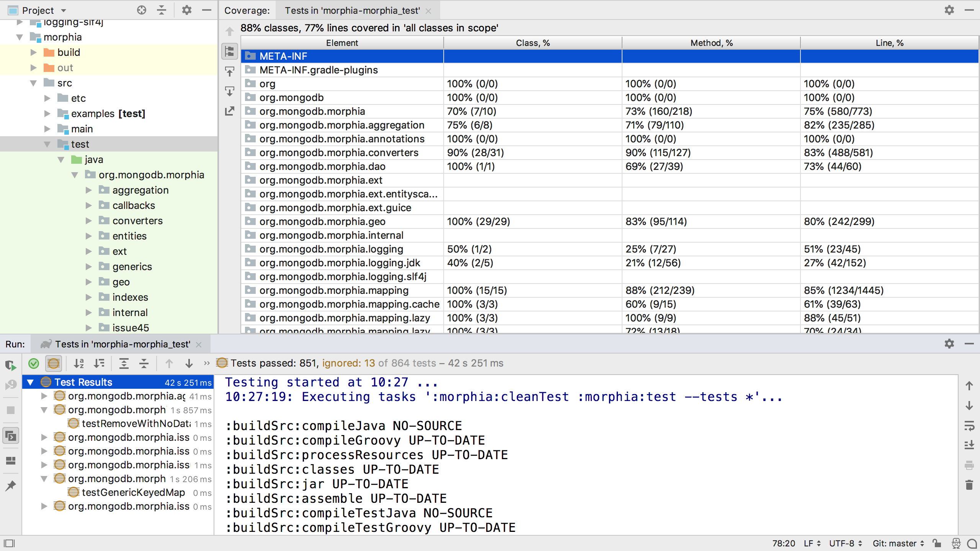Sort coverage by Element column
This screenshot has width=980, height=551.
(x=342, y=43)
